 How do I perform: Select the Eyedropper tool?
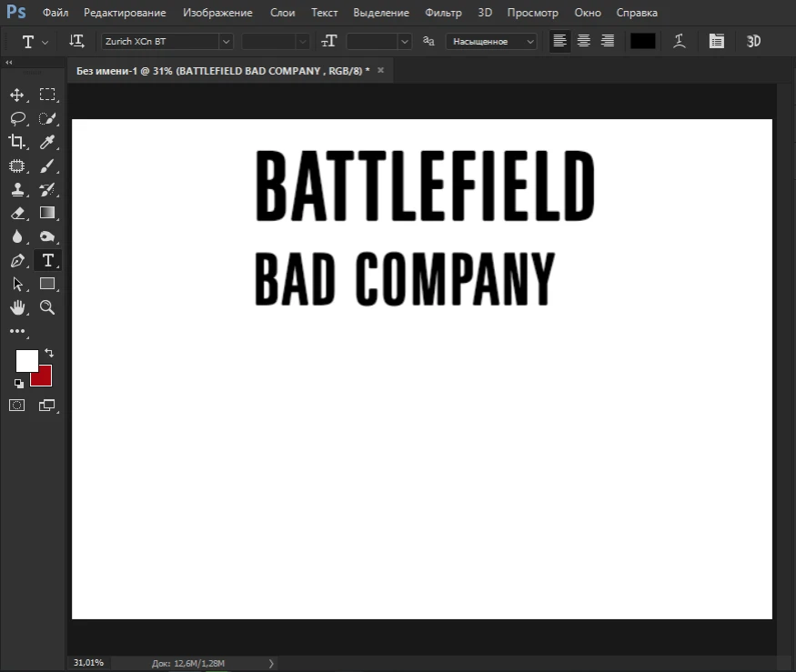(47, 142)
